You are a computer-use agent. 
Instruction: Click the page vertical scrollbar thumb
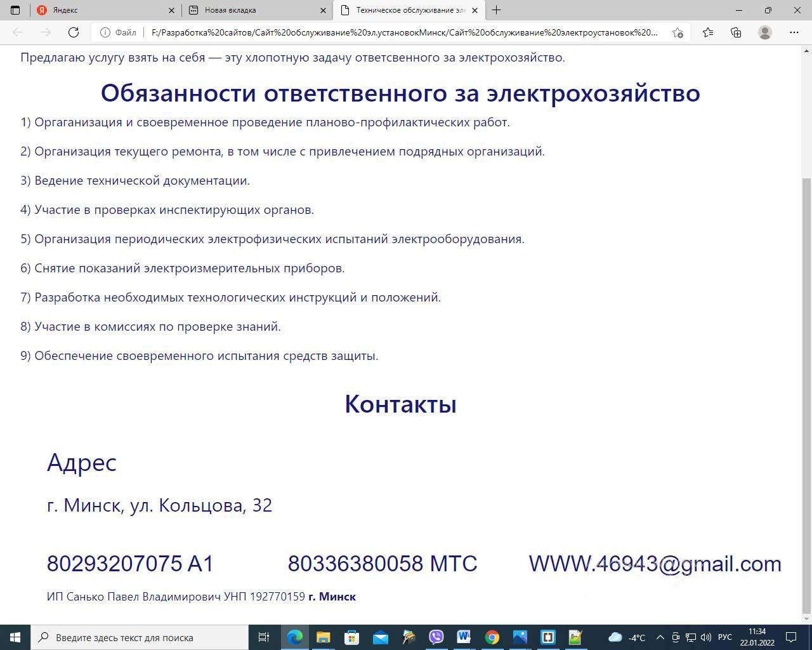pos(807,394)
